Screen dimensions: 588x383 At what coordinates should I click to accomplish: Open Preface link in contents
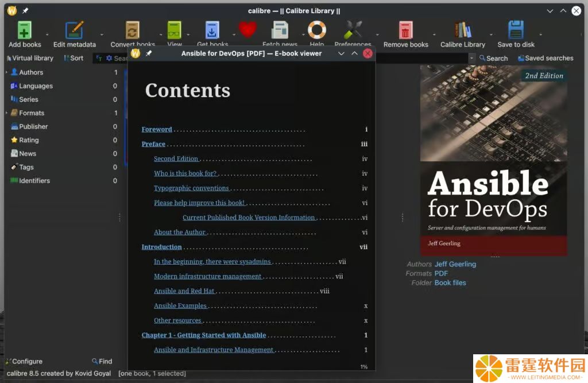[x=153, y=144]
